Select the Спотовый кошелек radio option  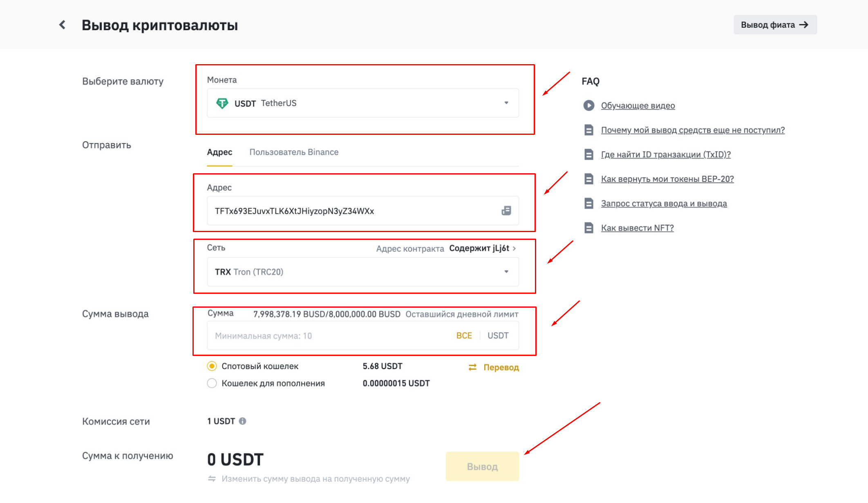click(212, 366)
